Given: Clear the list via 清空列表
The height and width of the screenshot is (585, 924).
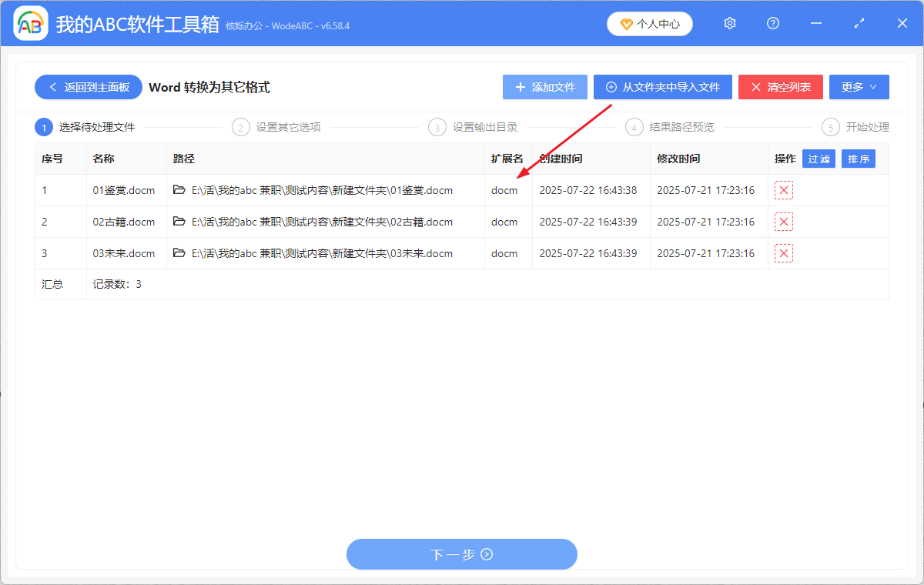Looking at the screenshot, I should pyautogui.click(x=780, y=87).
